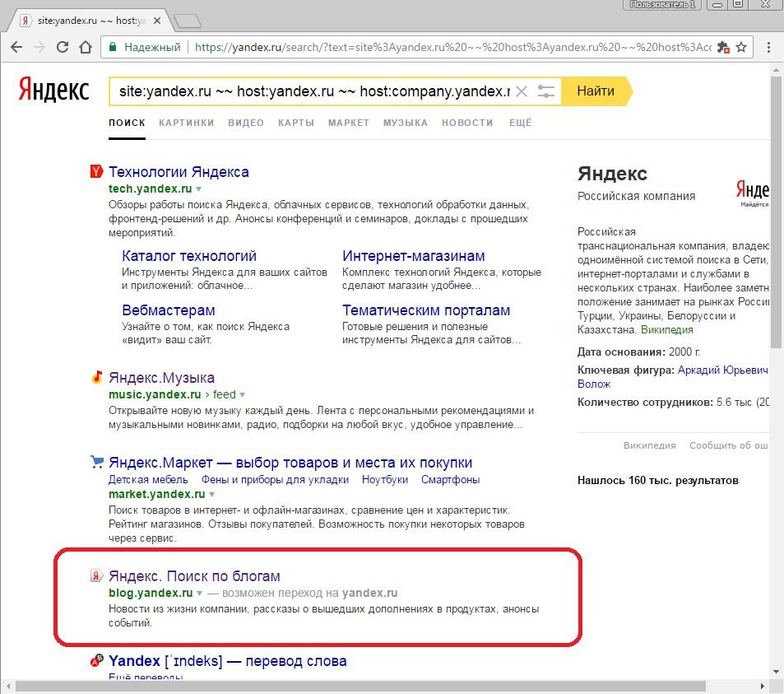Click the Yandex logo
This screenshot has width=784, height=694.
[54, 90]
